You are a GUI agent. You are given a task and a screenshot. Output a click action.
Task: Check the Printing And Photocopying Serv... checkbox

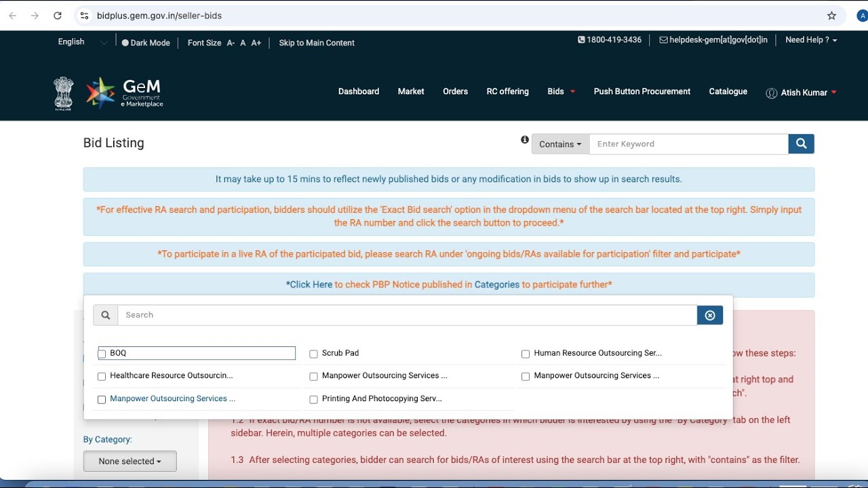pos(313,399)
